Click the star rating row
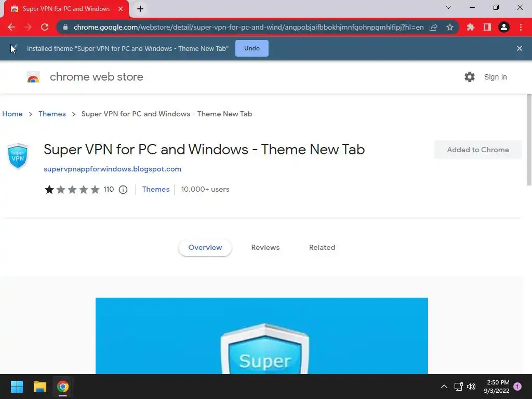Screen dimensions: 532x399 72,189
